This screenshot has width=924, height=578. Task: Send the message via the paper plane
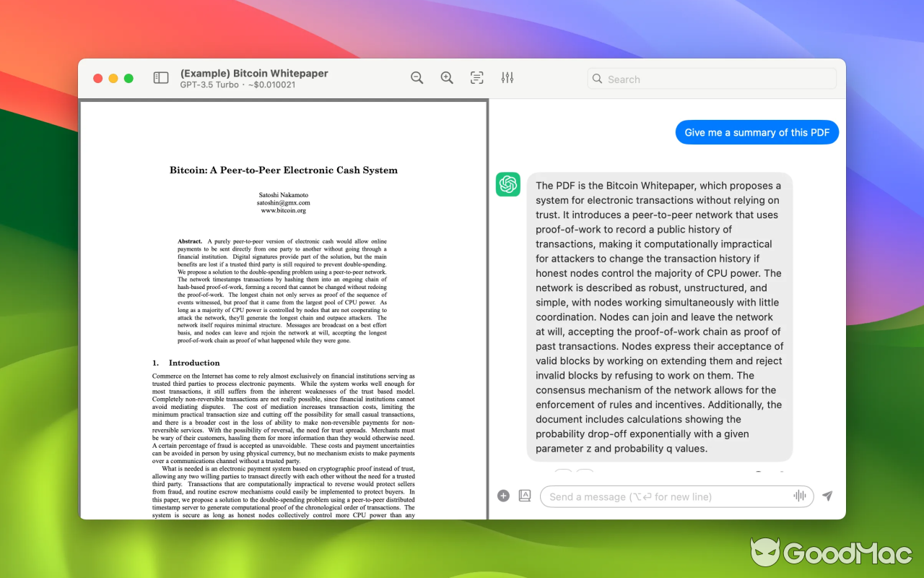827,496
